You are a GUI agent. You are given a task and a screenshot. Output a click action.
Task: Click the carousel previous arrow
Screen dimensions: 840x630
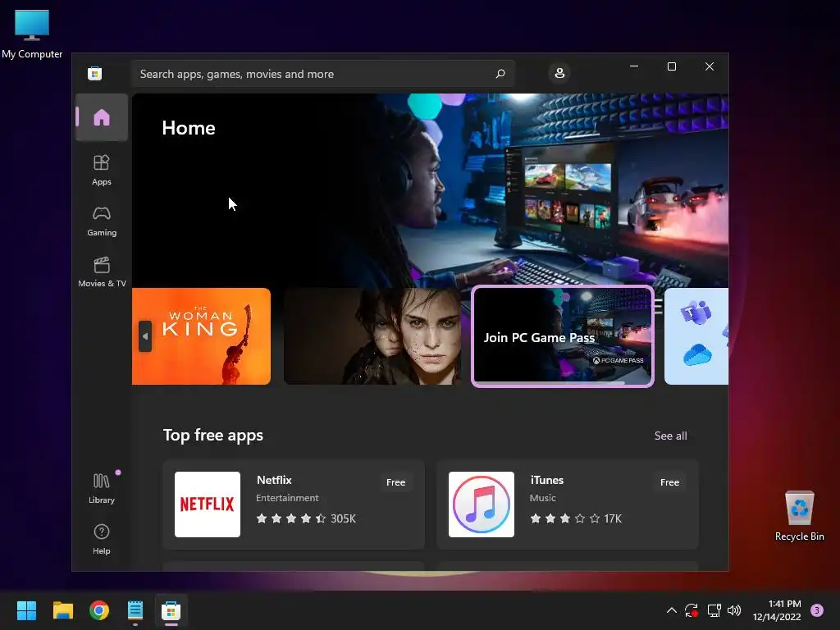click(145, 336)
